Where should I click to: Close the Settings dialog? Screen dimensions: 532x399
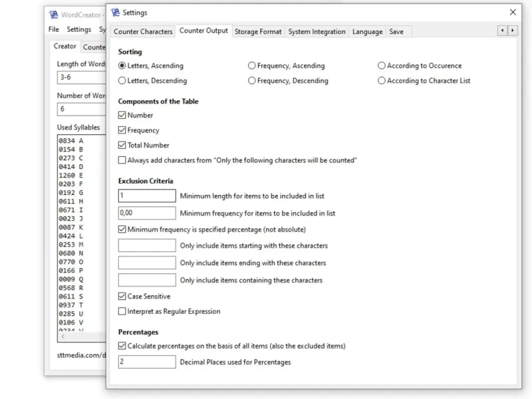[513, 12]
